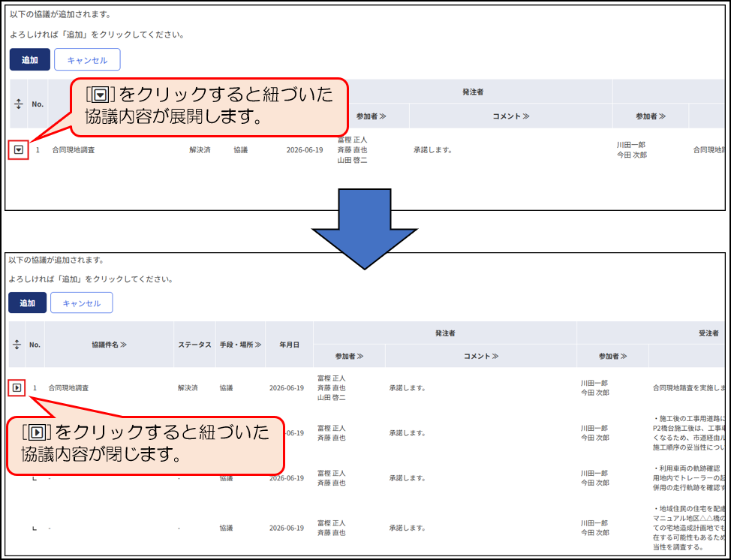
Task: Click 承諾します。 in the 施工後の工事用道路 row
Action: 408,433
